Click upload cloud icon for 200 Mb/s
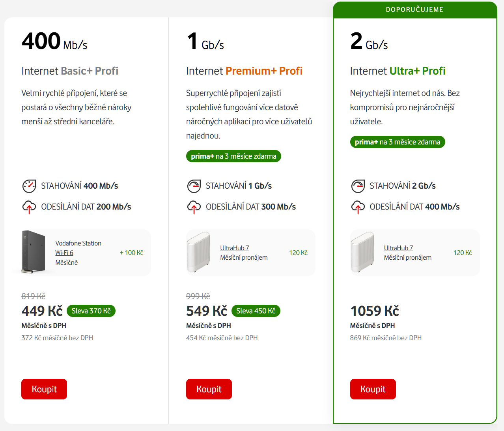504x431 pixels. point(29,207)
